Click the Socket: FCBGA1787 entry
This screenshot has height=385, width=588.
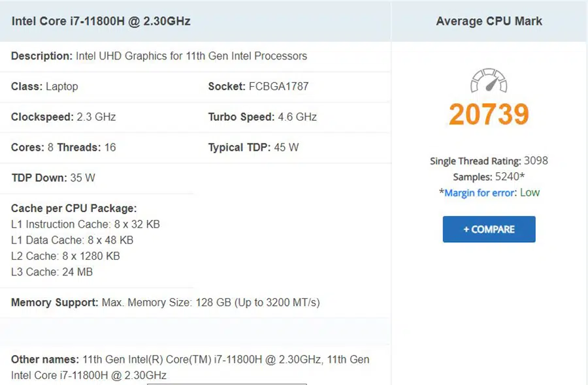[258, 87]
